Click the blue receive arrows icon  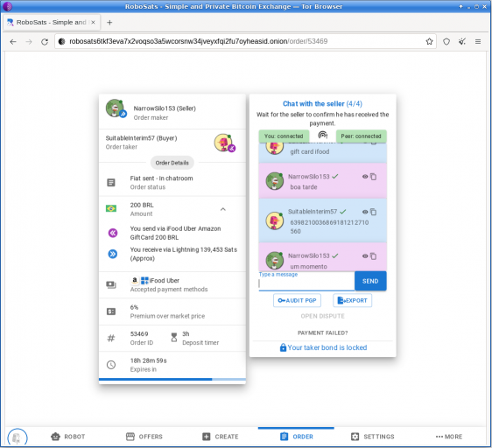(113, 254)
